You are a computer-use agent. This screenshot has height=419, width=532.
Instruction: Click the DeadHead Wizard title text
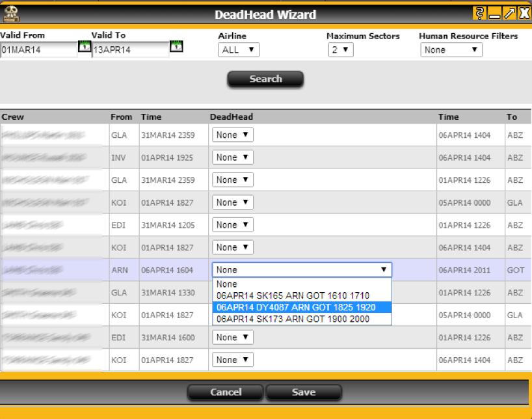265,14
